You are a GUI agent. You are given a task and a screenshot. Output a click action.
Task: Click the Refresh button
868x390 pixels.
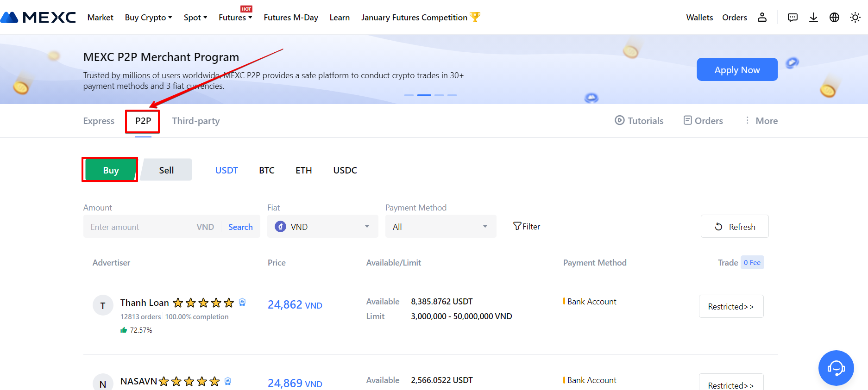[x=735, y=226]
